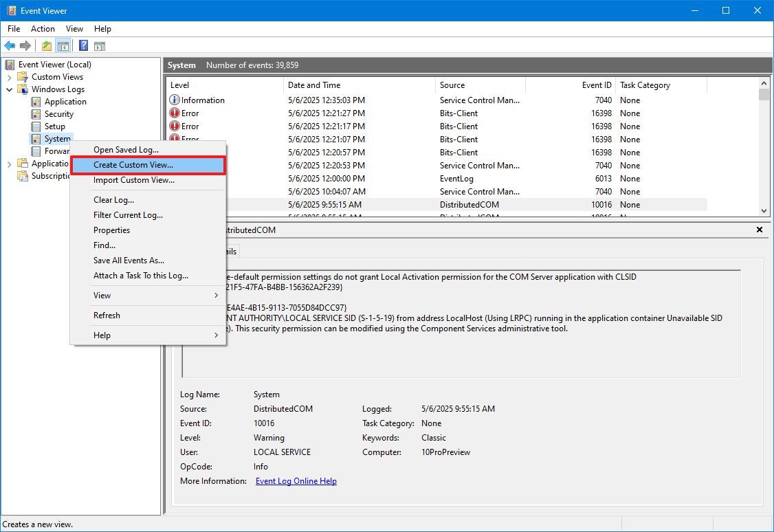The image size is (774, 532).
Task: Collapse the Windows Logs node
Action: click(x=10, y=89)
